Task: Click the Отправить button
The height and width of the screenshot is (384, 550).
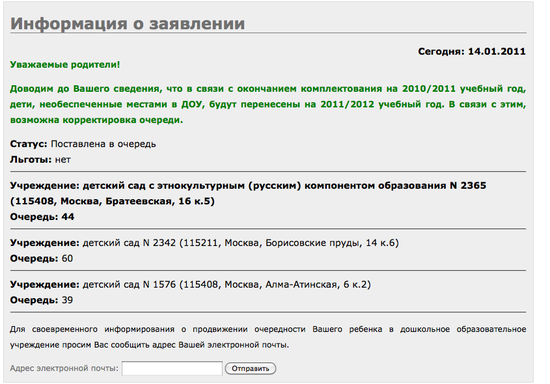Action: (x=250, y=369)
